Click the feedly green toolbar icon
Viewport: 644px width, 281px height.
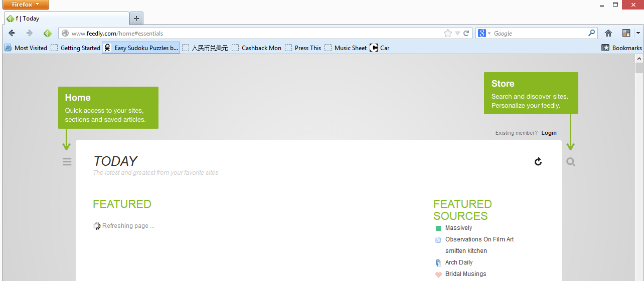pyautogui.click(x=48, y=34)
